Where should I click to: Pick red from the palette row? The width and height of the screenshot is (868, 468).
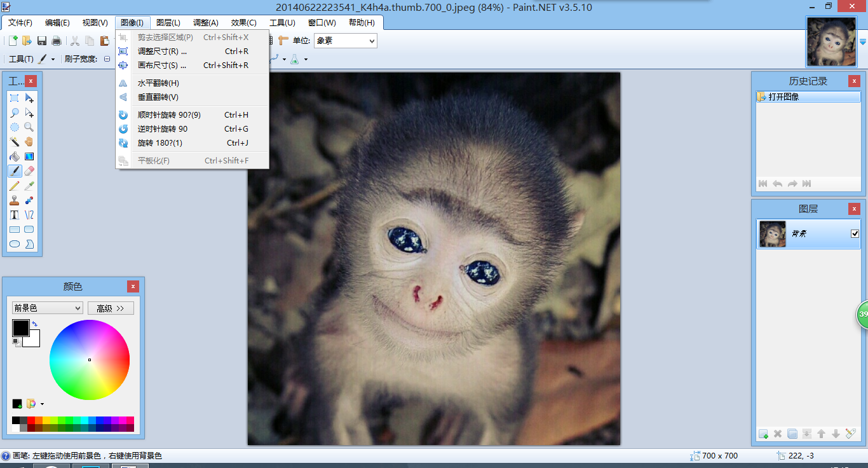coord(31,420)
